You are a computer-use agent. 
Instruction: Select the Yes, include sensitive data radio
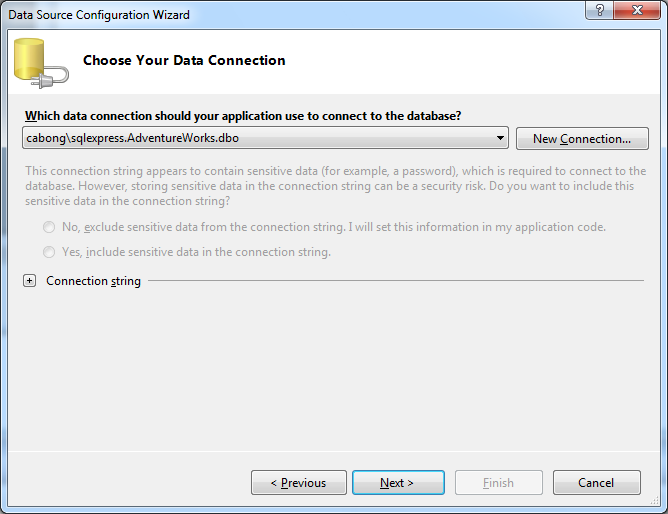tap(49, 252)
